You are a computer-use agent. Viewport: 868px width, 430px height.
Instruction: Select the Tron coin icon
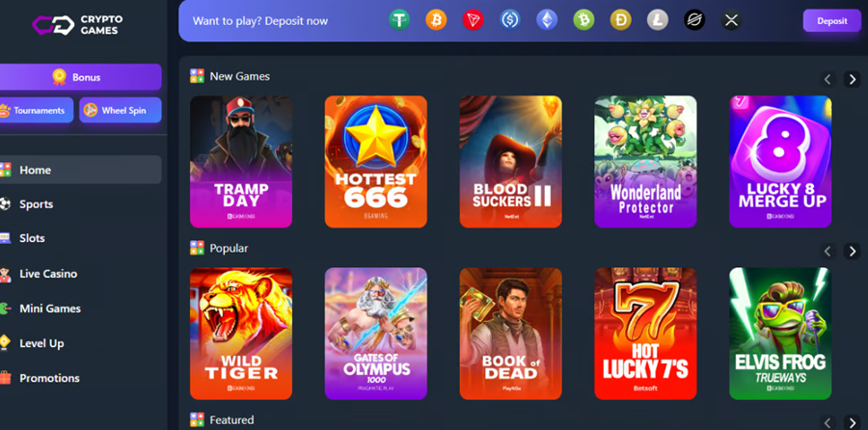[473, 20]
